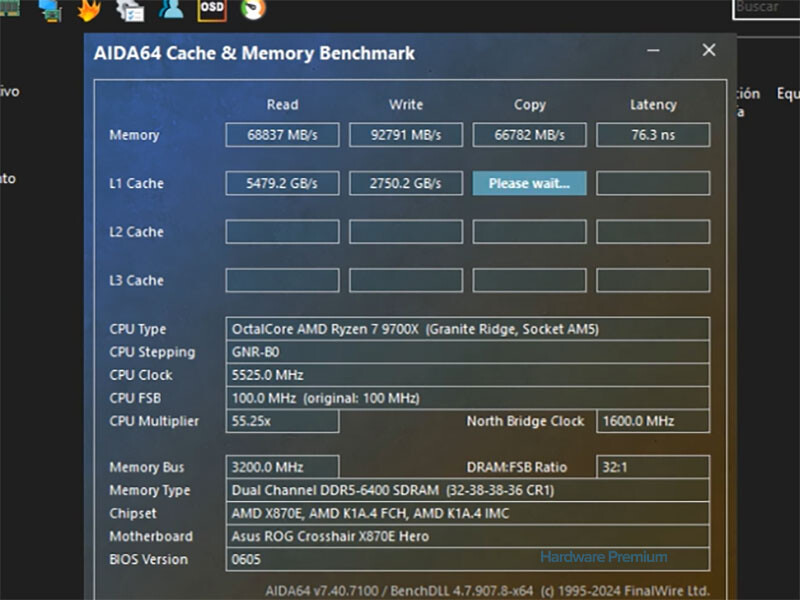Select the DRAM:FSB Ratio value '32:1'
The height and width of the screenshot is (600, 800).
tap(653, 467)
